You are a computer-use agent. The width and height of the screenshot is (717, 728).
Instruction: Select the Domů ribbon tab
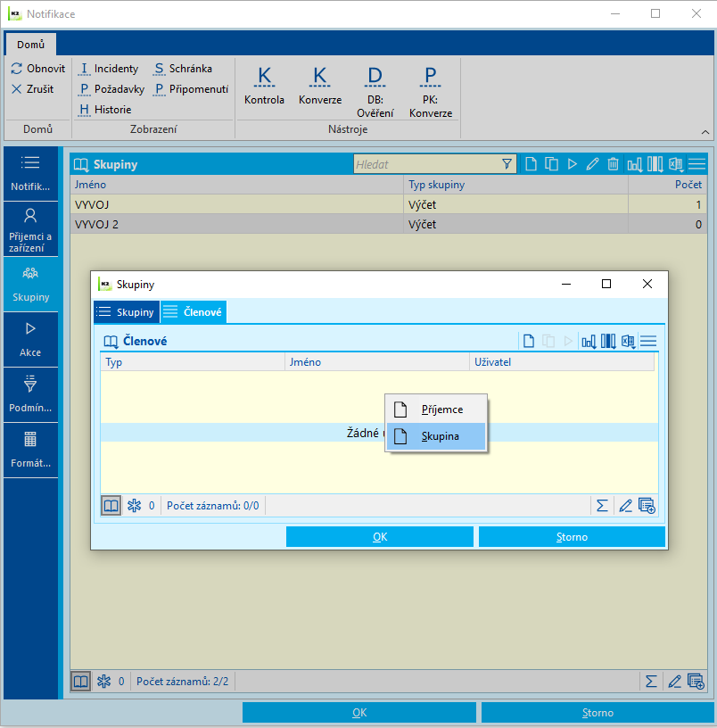30,45
